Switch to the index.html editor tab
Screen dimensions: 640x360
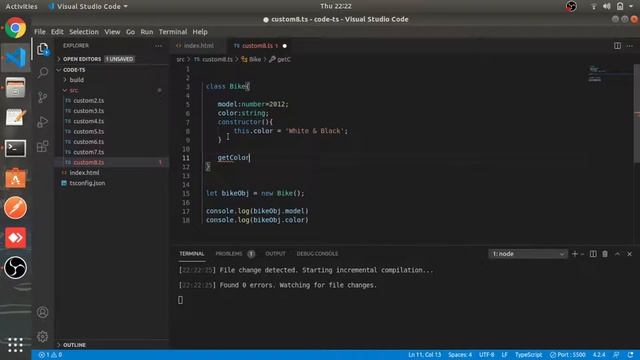198,46
